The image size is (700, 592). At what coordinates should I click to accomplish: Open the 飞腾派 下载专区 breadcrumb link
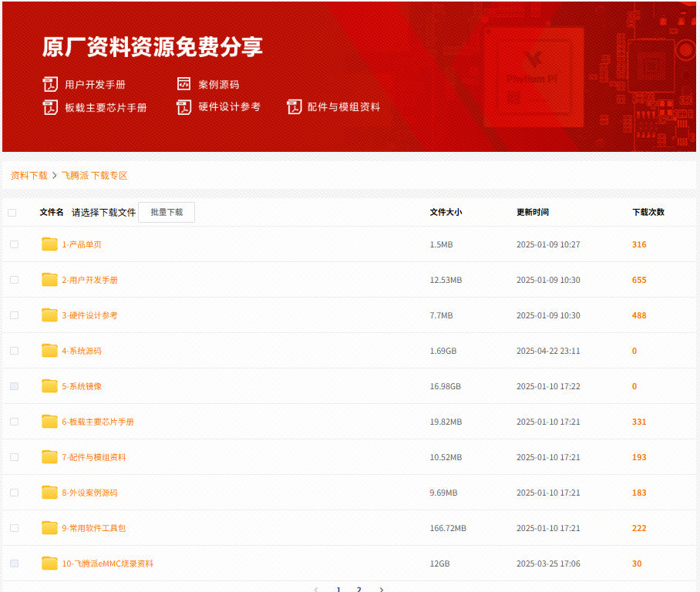[x=95, y=176]
